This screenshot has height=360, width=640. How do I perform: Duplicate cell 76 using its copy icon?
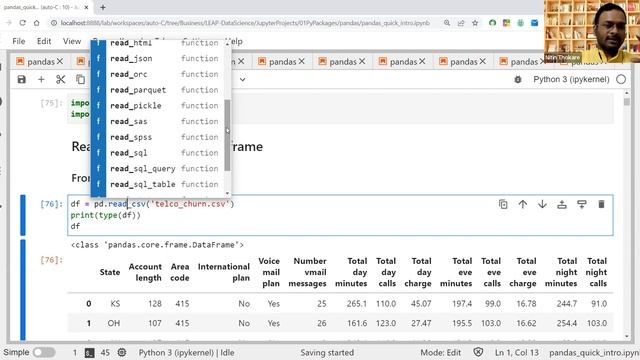point(503,204)
